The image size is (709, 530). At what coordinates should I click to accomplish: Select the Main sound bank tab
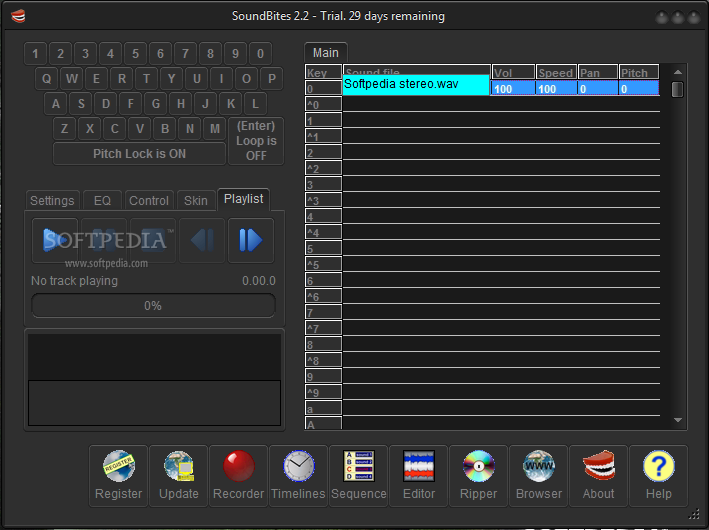(x=326, y=53)
